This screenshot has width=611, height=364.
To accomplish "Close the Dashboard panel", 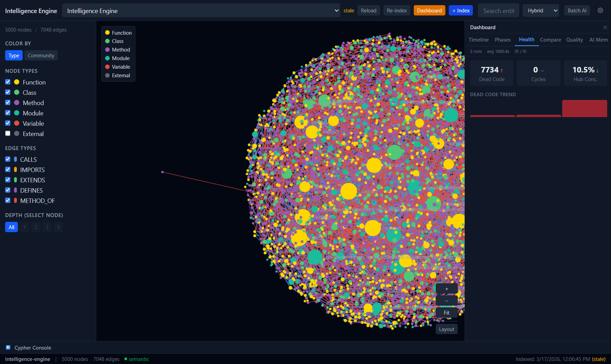I will (x=605, y=27).
